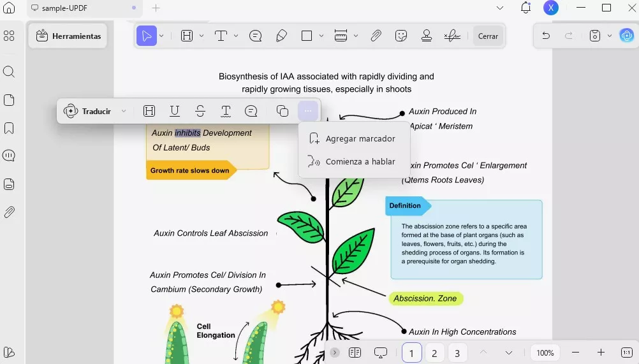Open the Herramientas tools button
The height and width of the screenshot is (364, 639).
[x=68, y=36]
